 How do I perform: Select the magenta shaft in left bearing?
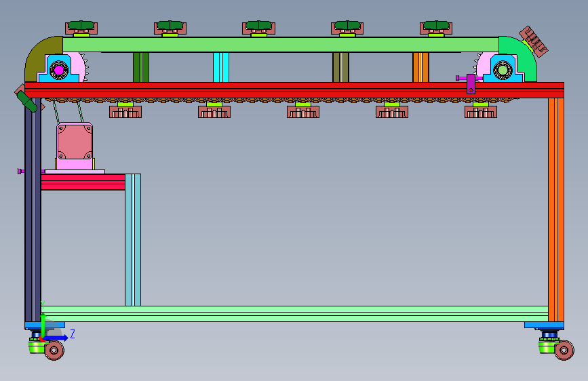coord(59,70)
